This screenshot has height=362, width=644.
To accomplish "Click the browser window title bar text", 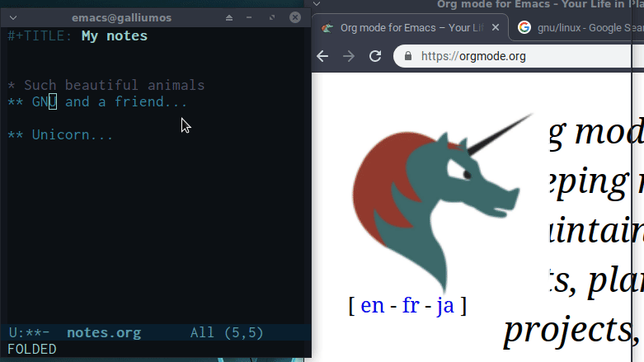I will coord(538,4).
